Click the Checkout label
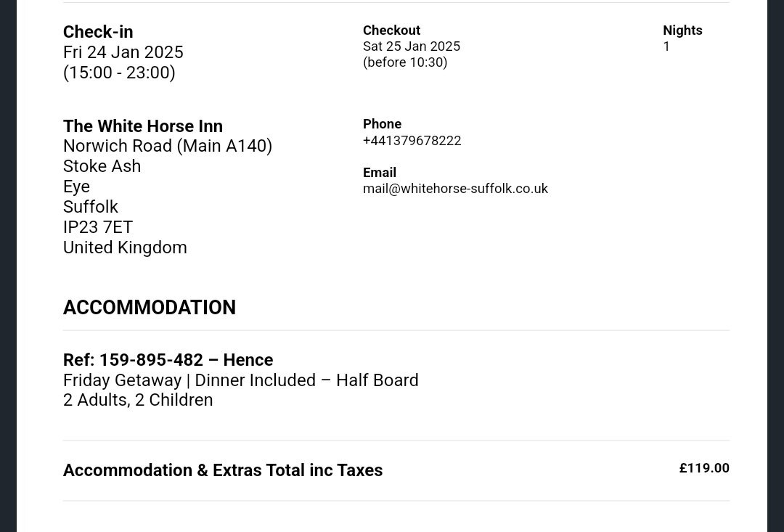Image resolution: width=784 pixels, height=532 pixels. (391, 30)
